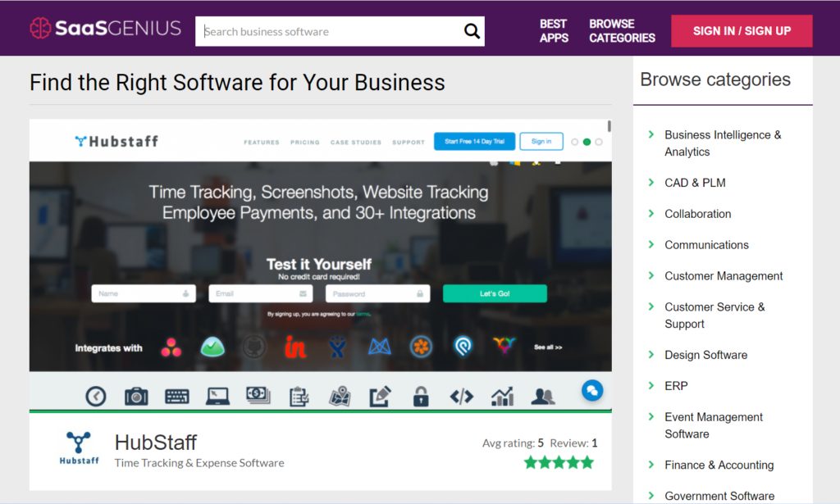The image size is (840, 504).
Task: Open the Finance & Accounting category
Action: point(719,465)
